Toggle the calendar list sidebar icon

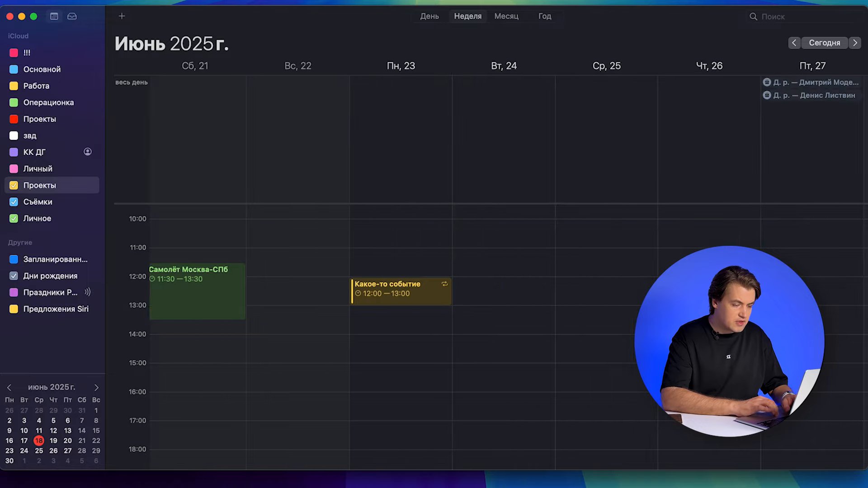click(x=54, y=16)
